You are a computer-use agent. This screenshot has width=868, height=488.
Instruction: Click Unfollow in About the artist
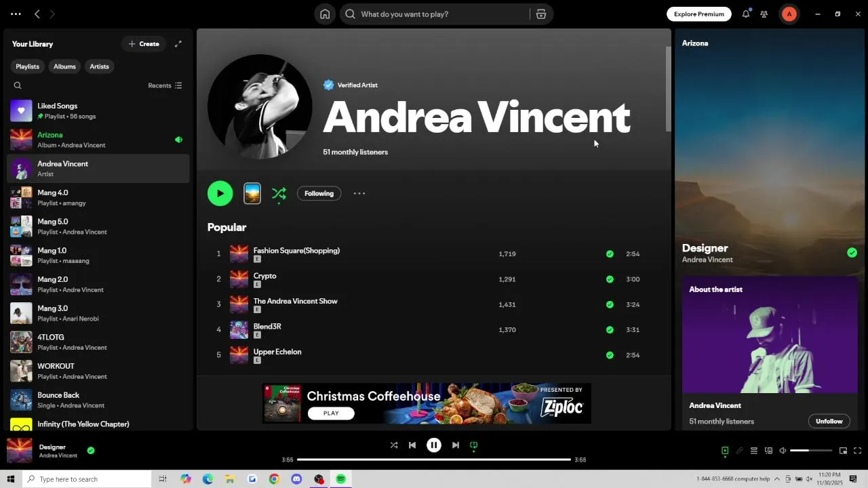(829, 421)
